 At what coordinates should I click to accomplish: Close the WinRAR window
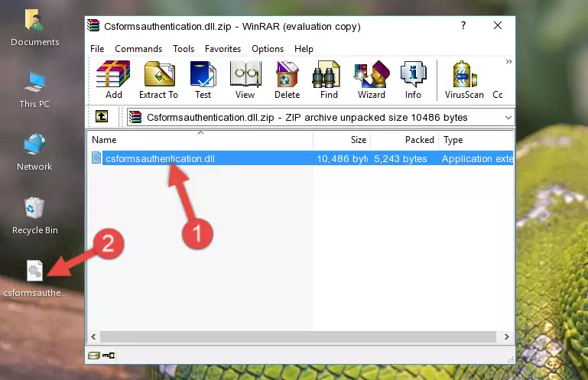point(498,25)
